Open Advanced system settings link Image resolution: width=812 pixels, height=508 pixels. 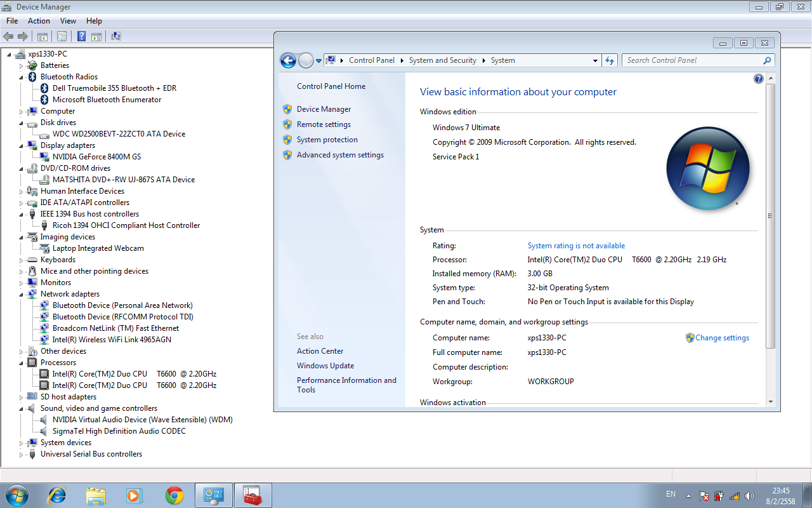[340, 155]
